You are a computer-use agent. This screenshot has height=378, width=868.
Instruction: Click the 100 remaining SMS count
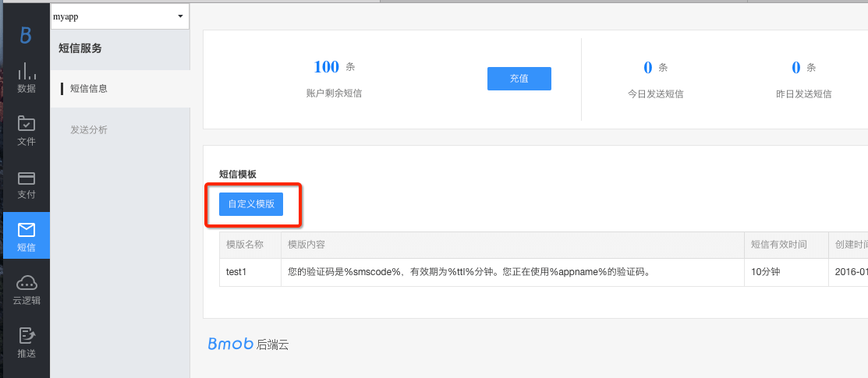[x=326, y=67]
